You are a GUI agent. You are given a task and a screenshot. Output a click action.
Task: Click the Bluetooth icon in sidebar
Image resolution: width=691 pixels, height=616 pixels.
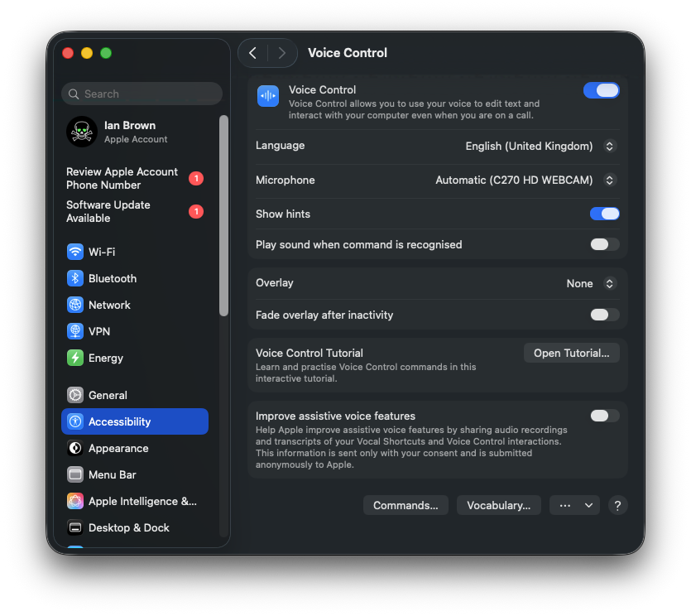tap(75, 278)
